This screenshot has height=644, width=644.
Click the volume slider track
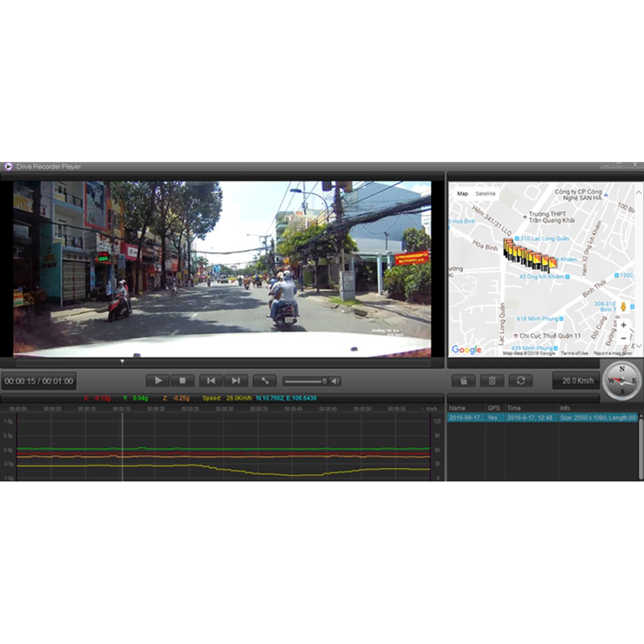point(304,380)
